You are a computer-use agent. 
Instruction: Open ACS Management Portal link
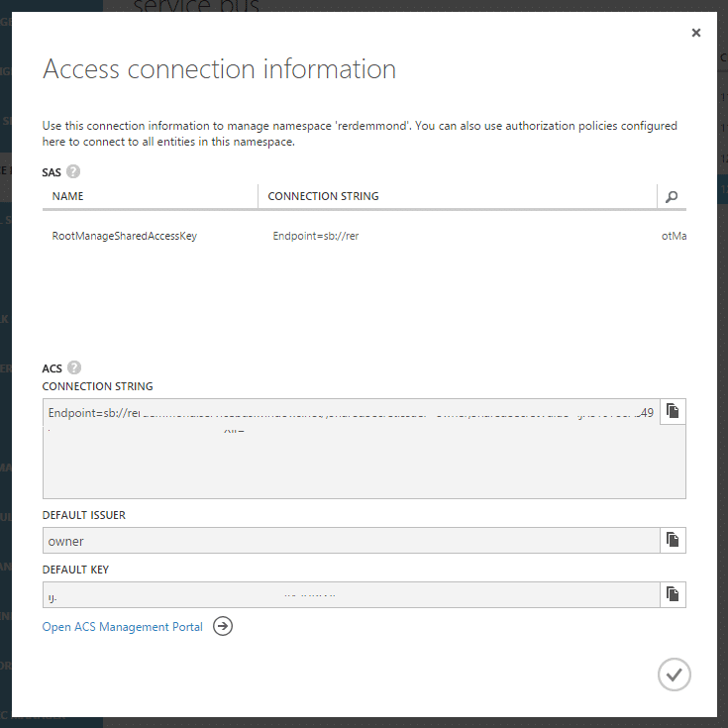coord(123,627)
